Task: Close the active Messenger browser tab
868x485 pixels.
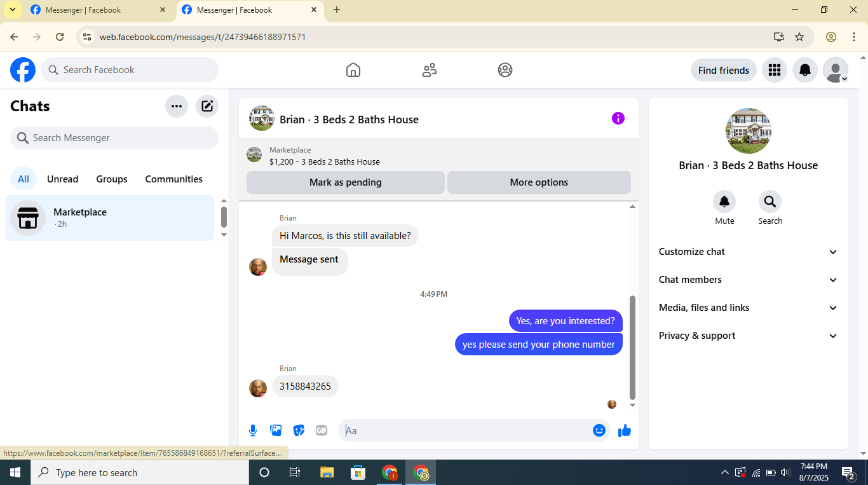Action: pyautogui.click(x=314, y=10)
